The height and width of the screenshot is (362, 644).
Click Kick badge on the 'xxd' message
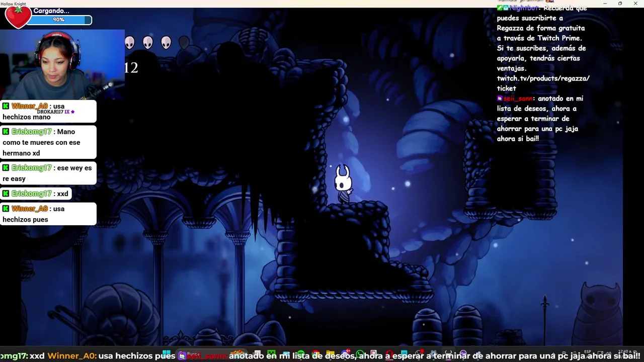coord(6,194)
